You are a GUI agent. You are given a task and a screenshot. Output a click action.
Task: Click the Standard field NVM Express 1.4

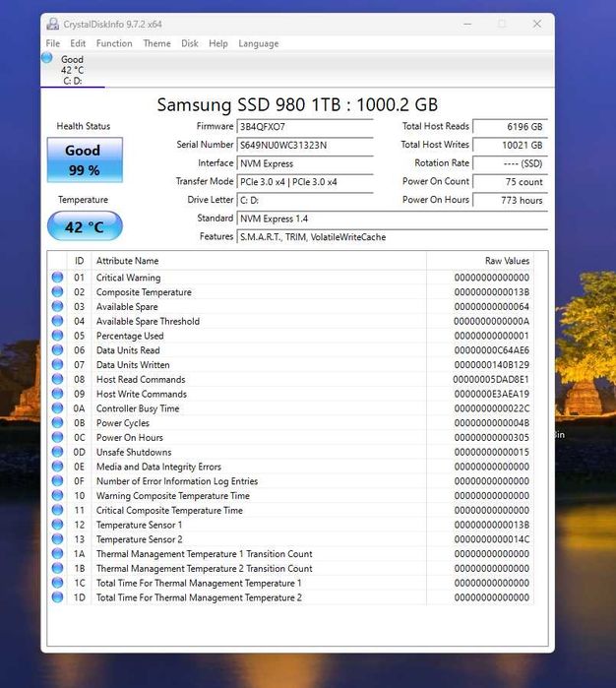(x=393, y=219)
